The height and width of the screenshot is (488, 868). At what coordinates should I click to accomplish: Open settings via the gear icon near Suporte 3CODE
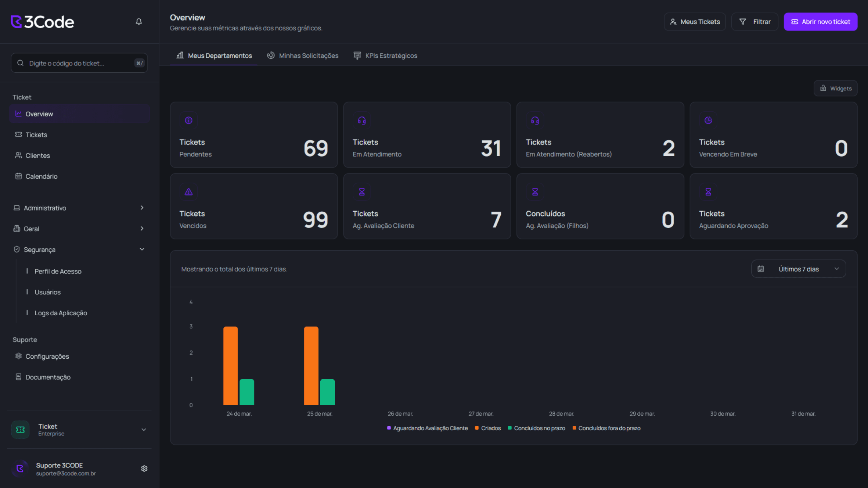(144, 468)
